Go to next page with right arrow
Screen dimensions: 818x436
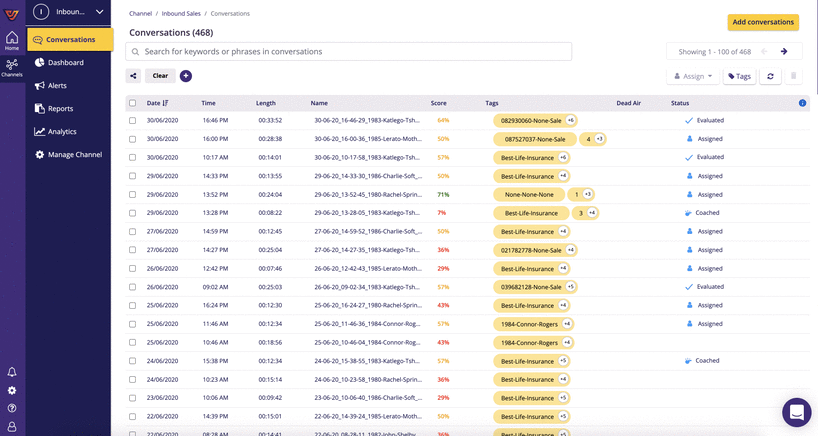tap(784, 52)
